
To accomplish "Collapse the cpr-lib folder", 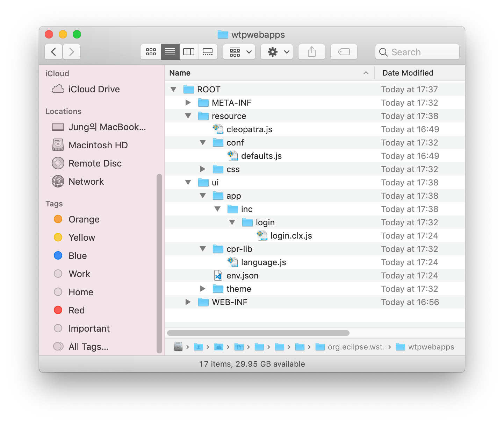I will [203, 249].
